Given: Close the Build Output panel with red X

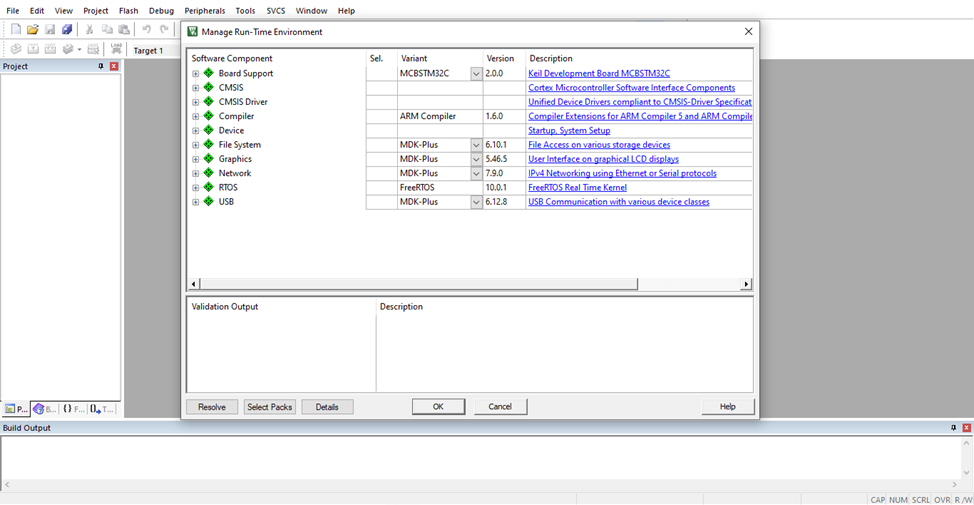Looking at the screenshot, I should click(967, 428).
